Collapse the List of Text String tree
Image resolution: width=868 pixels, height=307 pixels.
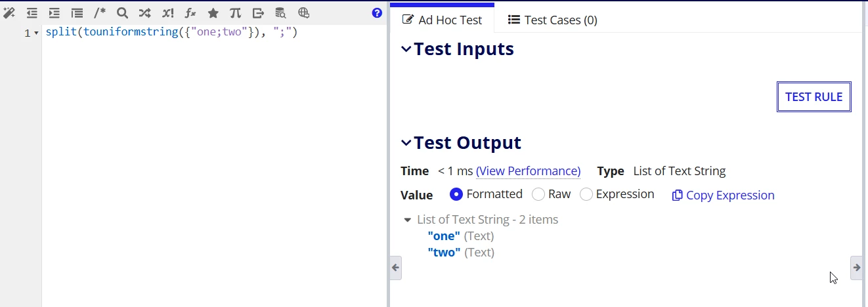click(408, 220)
